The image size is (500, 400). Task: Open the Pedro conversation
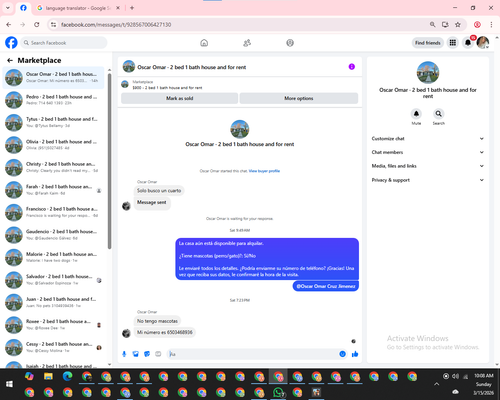[x=53, y=100]
